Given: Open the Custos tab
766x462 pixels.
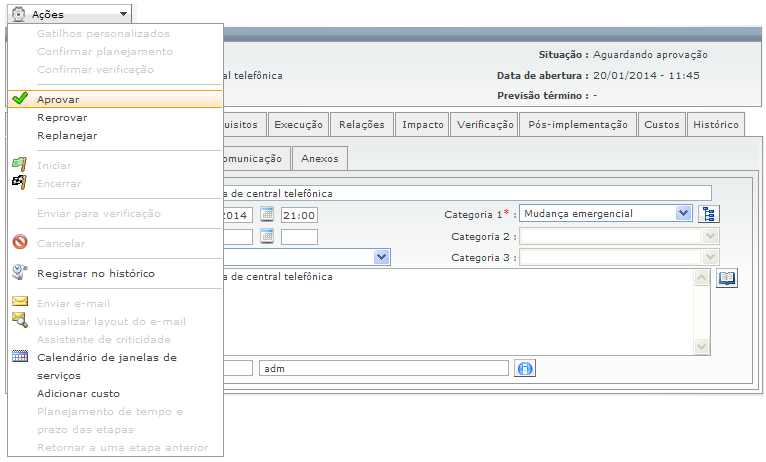Looking at the screenshot, I should [661, 125].
